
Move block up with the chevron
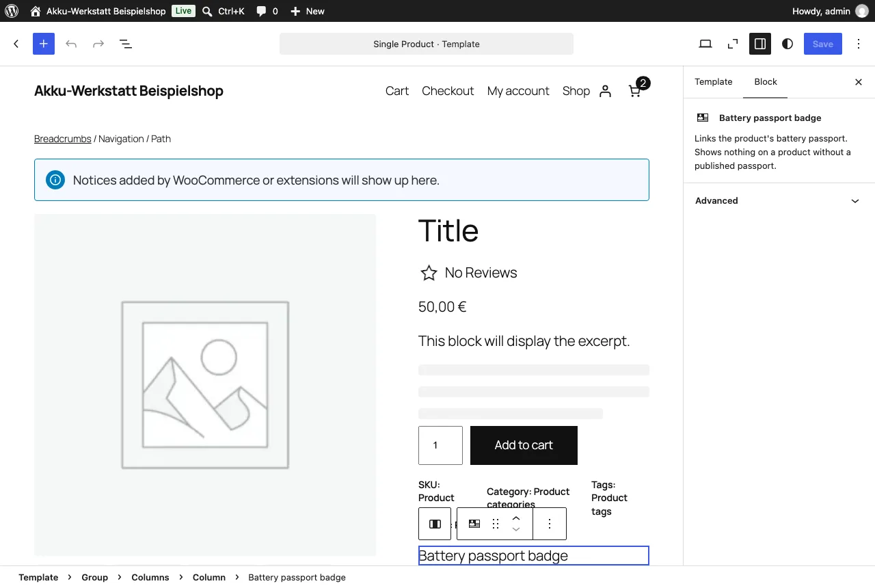[x=516, y=518]
